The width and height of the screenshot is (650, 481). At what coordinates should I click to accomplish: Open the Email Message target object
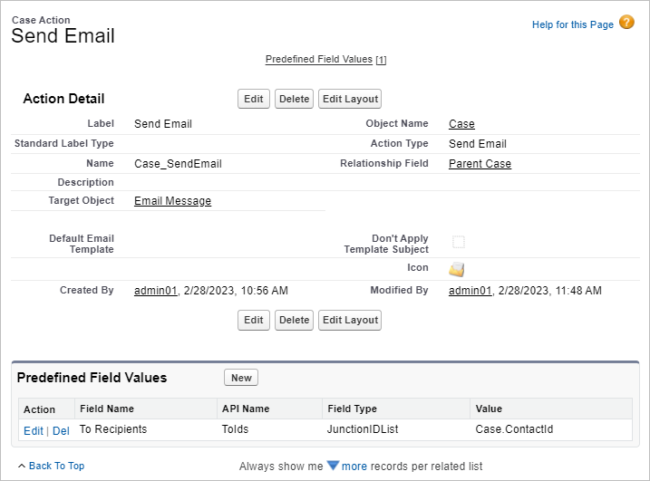pos(172,201)
